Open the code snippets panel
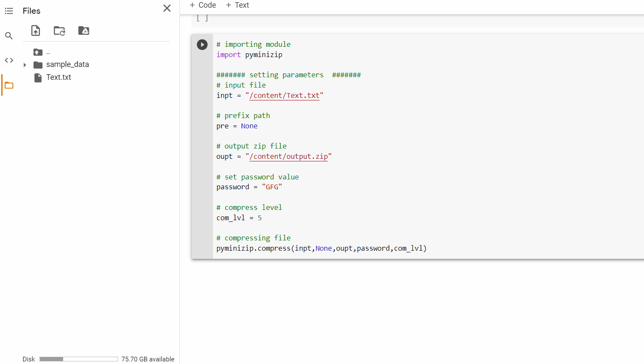Image resolution: width=644 pixels, height=364 pixels. pyautogui.click(x=9, y=60)
